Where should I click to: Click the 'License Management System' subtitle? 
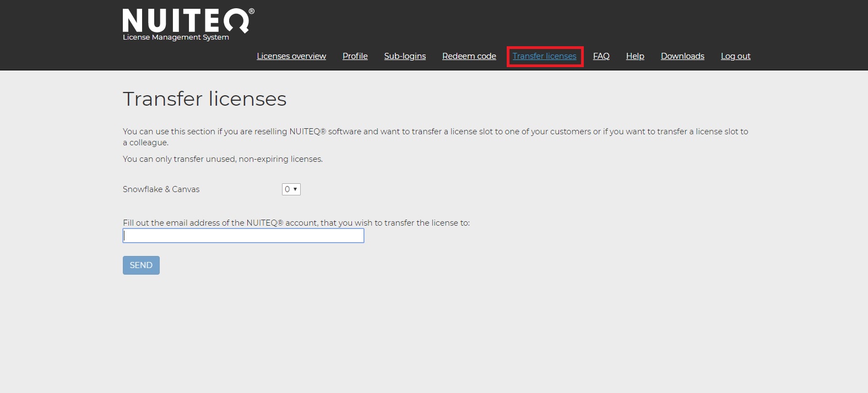click(x=176, y=37)
